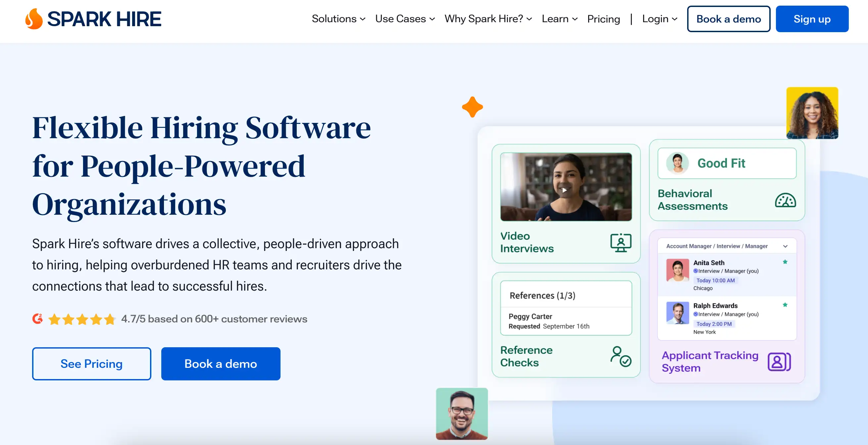Click the Good Fit candidate avatar
This screenshot has width=868, height=445.
[x=677, y=163]
